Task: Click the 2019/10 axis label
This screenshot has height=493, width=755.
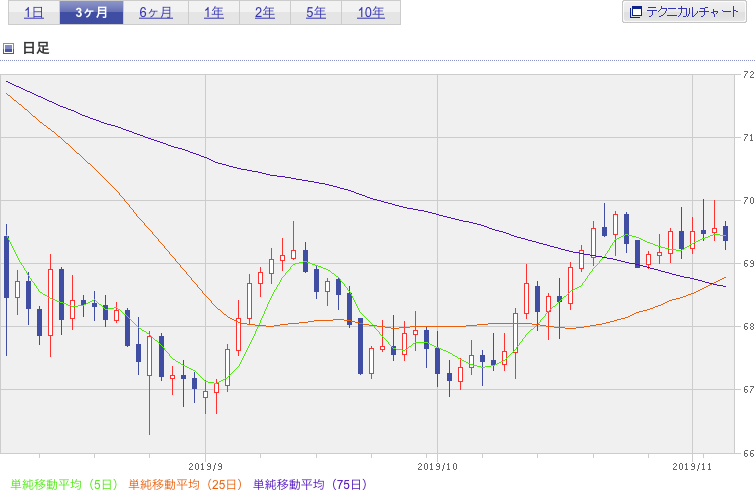Action: pyautogui.click(x=437, y=466)
